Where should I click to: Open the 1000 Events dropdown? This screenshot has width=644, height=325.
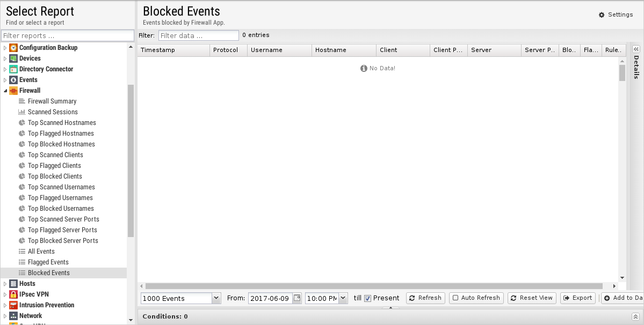click(216, 298)
